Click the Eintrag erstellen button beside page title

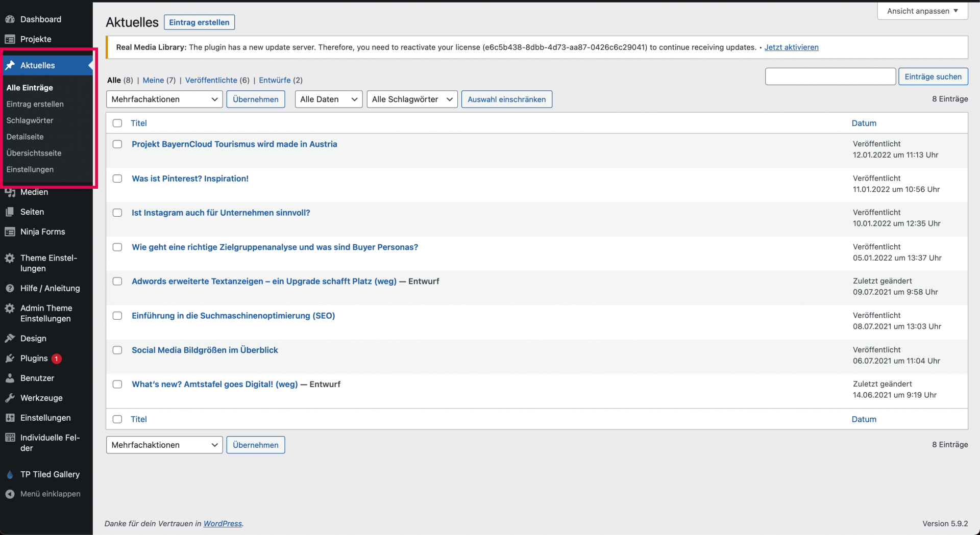tap(199, 22)
